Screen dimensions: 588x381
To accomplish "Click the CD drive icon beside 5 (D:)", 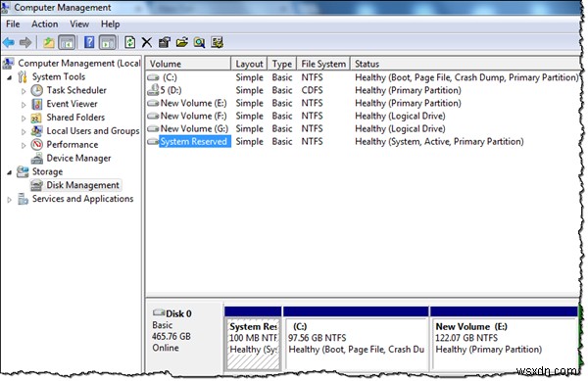I will coord(153,90).
